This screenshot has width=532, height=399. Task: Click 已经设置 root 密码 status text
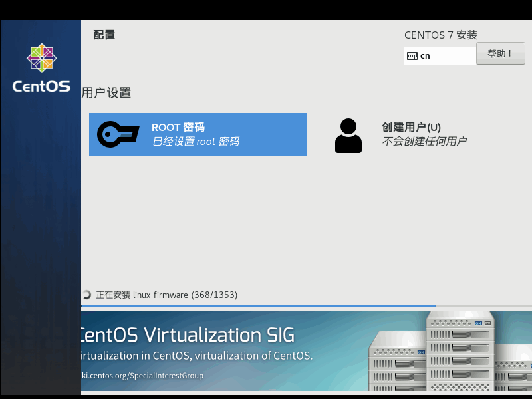tap(196, 141)
